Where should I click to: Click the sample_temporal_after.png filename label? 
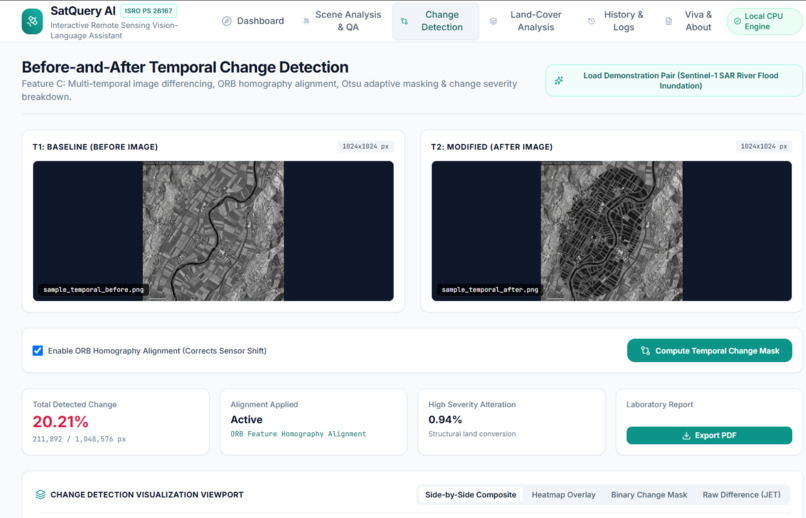point(490,290)
